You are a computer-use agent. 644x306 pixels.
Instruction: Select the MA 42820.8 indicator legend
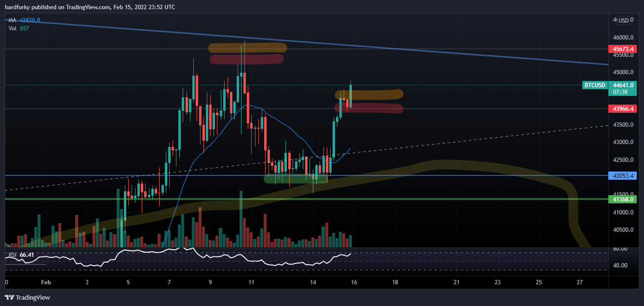[24, 20]
